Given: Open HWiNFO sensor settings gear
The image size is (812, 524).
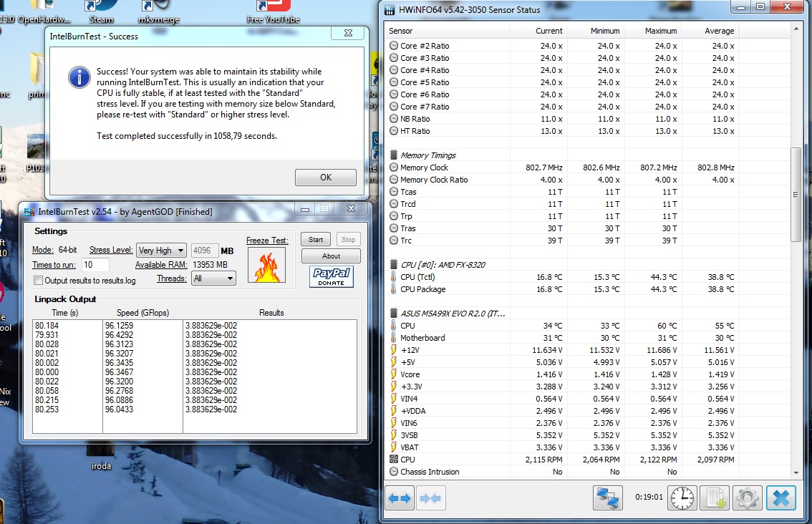Looking at the screenshot, I should tap(748, 498).
